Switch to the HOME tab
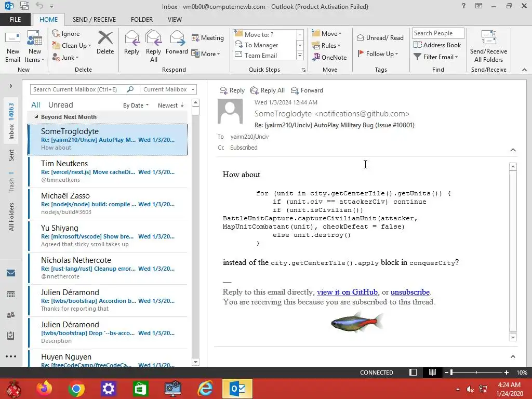The width and height of the screenshot is (532, 399). (x=48, y=20)
